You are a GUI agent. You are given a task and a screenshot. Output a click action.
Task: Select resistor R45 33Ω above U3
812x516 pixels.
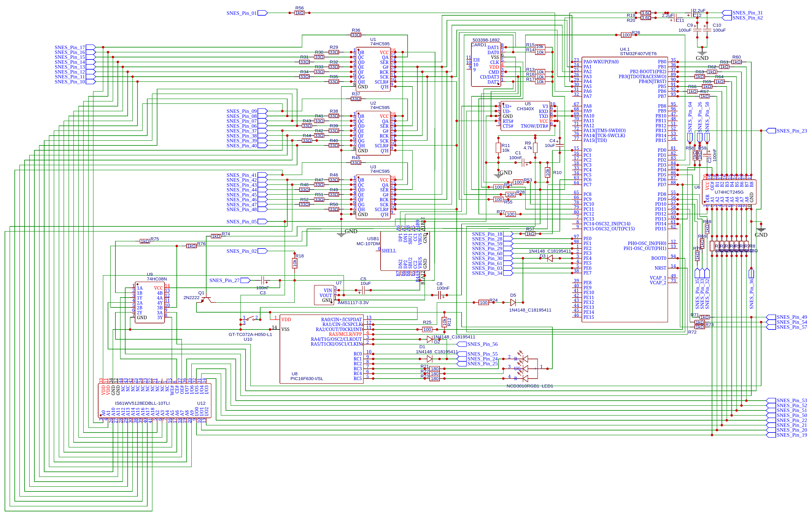[356, 162]
